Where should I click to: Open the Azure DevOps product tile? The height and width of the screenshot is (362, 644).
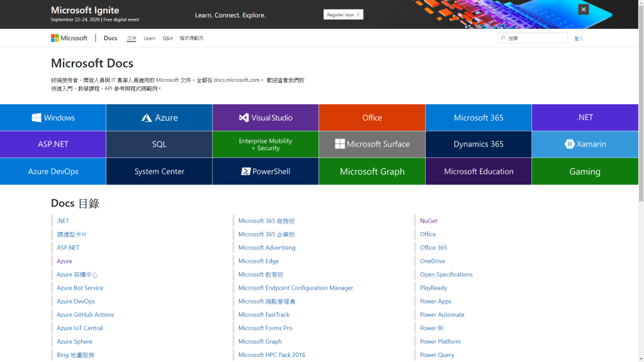(x=53, y=172)
